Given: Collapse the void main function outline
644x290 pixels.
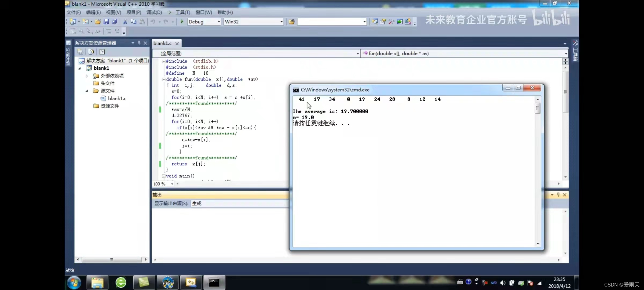Looking at the screenshot, I should (x=163, y=176).
